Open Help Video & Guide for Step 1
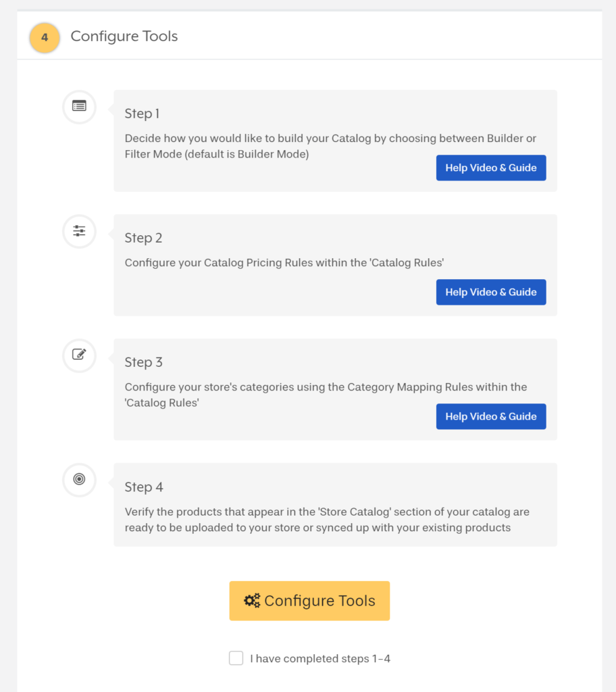The height and width of the screenshot is (692, 616). (491, 168)
